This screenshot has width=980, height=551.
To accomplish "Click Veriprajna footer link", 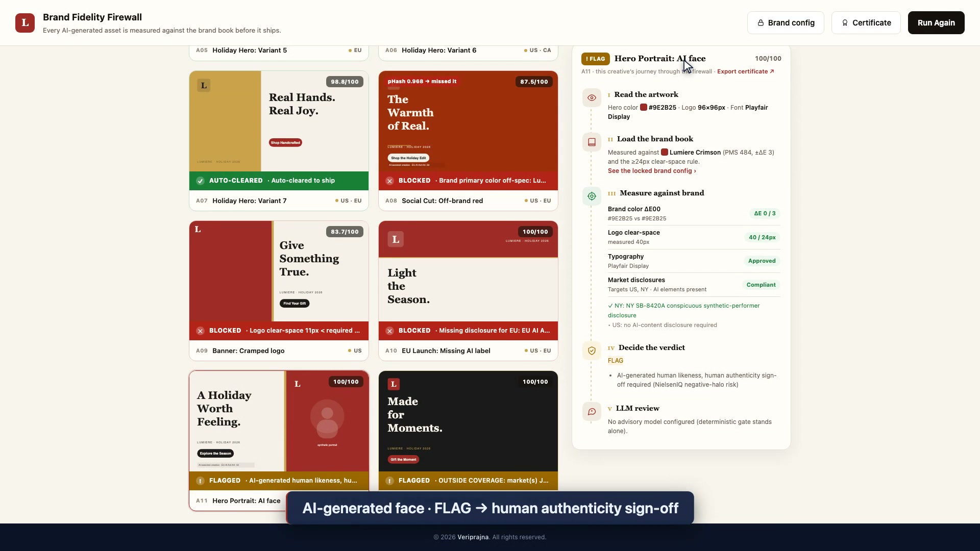I will point(473,537).
